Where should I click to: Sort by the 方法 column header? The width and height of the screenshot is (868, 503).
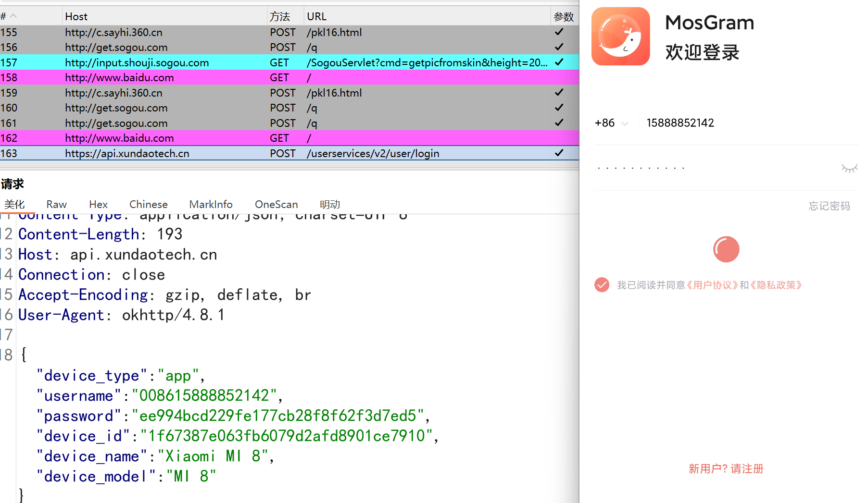point(280,16)
